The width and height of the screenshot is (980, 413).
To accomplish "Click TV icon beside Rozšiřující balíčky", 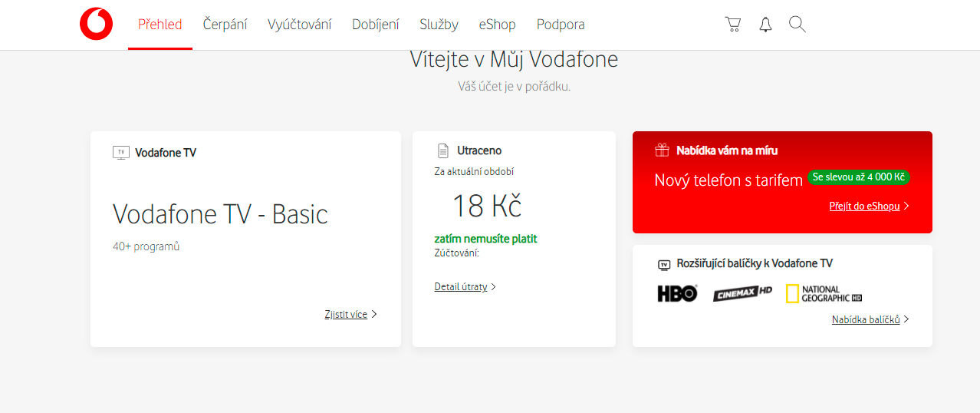I will (664, 265).
